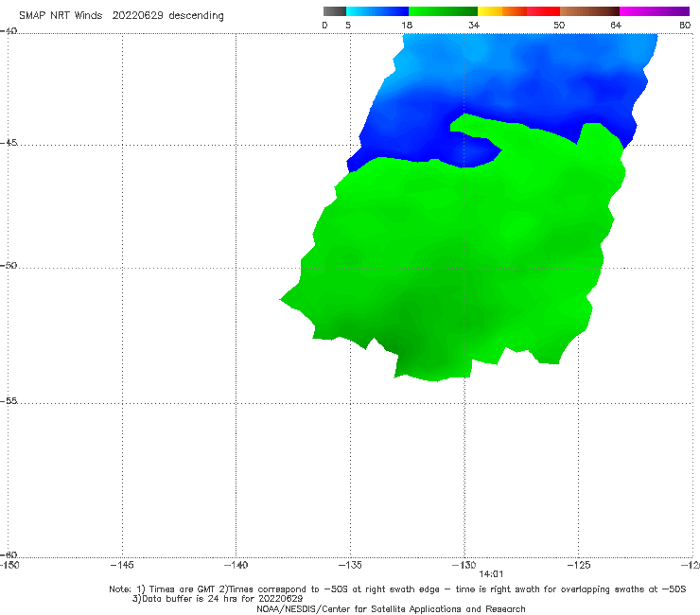Click the colorbar label '5'
700x615 pixels.
pyautogui.click(x=348, y=26)
